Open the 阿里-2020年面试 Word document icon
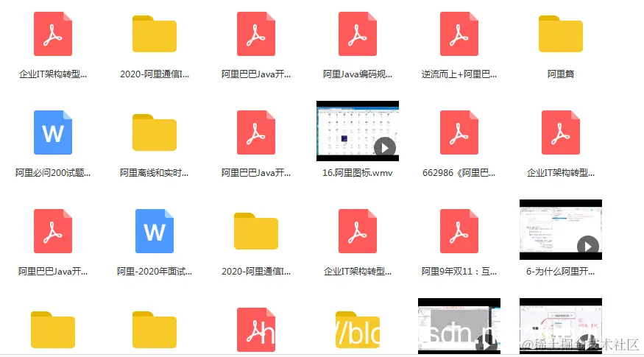 155,231
